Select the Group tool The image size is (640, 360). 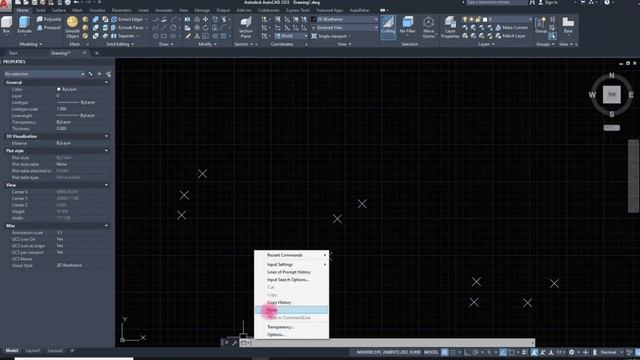(x=541, y=25)
